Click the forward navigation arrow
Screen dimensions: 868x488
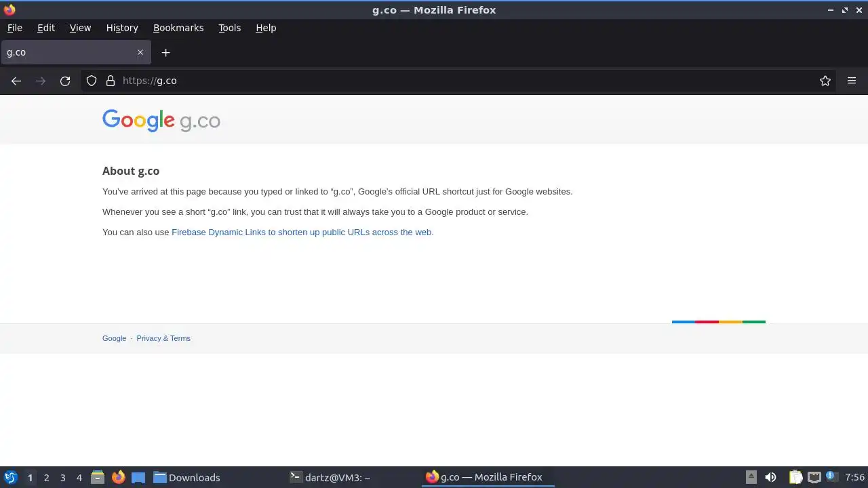41,81
